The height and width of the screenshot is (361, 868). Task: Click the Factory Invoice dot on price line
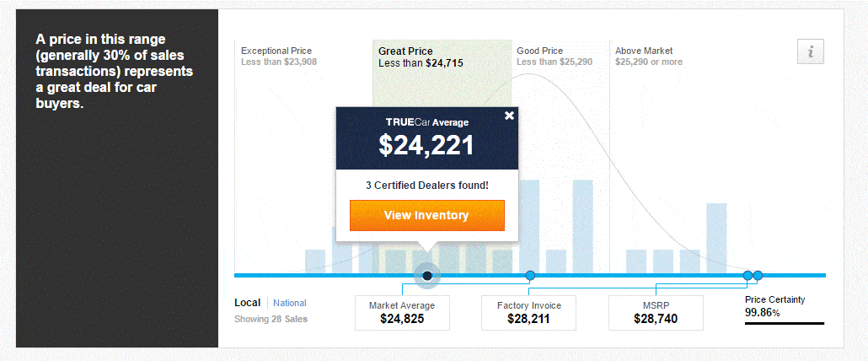[x=747, y=275]
